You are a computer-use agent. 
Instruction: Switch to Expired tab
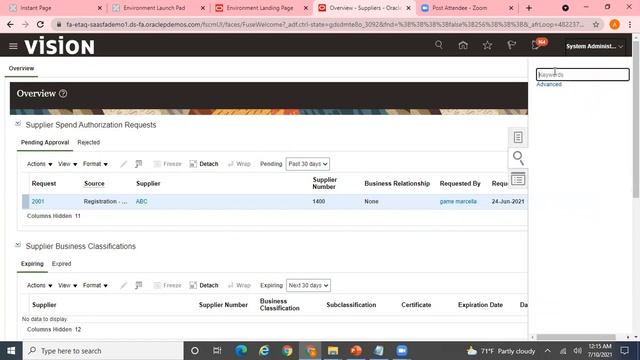pyautogui.click(x=61, y=264)
